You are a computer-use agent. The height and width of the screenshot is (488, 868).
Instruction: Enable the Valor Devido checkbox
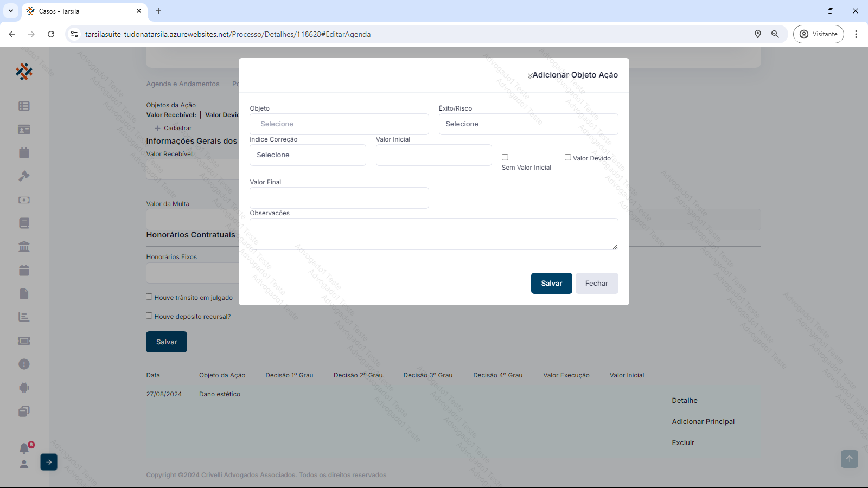coord(568,157)
